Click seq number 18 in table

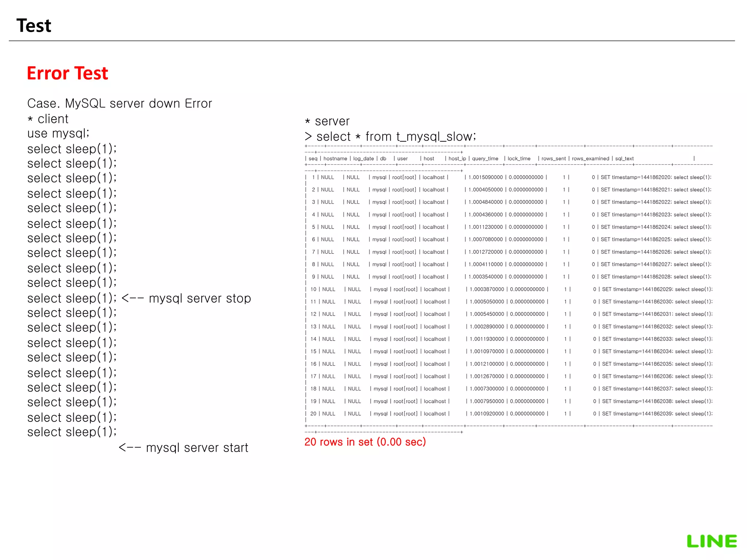point(313,389)
